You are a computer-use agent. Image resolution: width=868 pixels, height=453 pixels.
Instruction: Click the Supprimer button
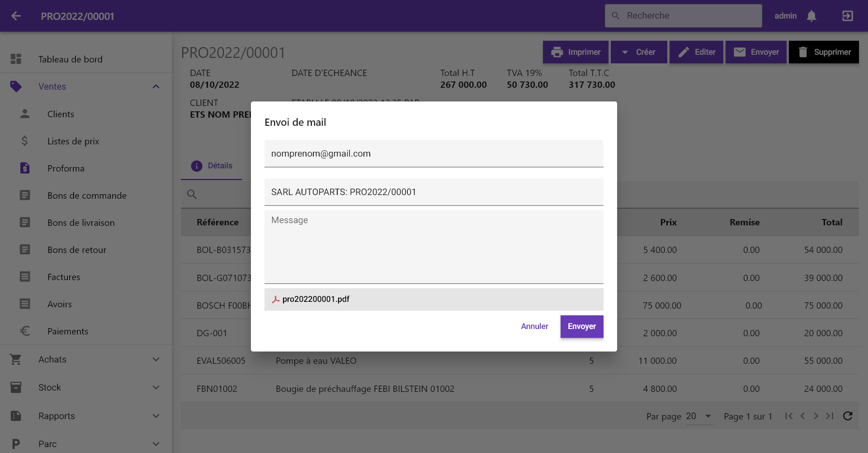tap(824, 52)
